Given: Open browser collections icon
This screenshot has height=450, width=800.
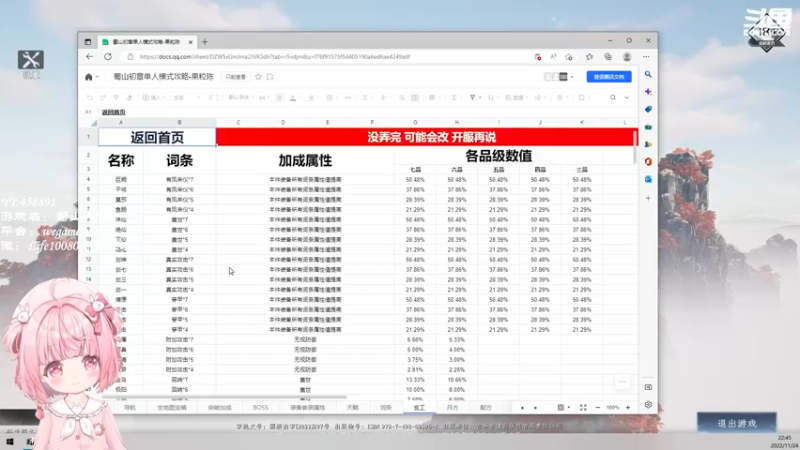Looking at the screenshot, I should coord(608,57).
